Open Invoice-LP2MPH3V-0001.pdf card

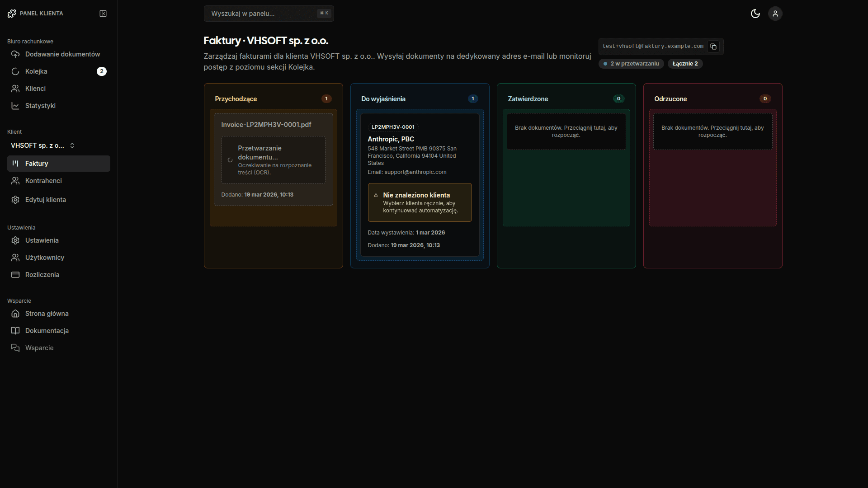click(266, 125)
